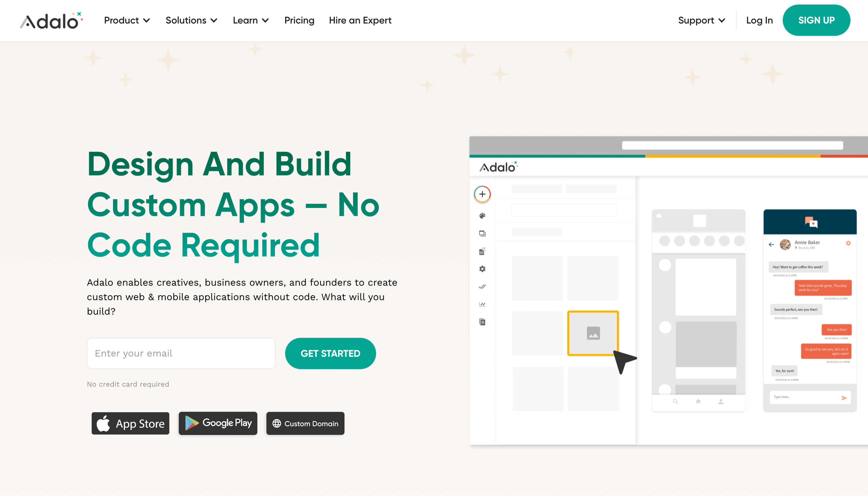Click the version history icon in mockup sidebar

click(x=483, y=322)
